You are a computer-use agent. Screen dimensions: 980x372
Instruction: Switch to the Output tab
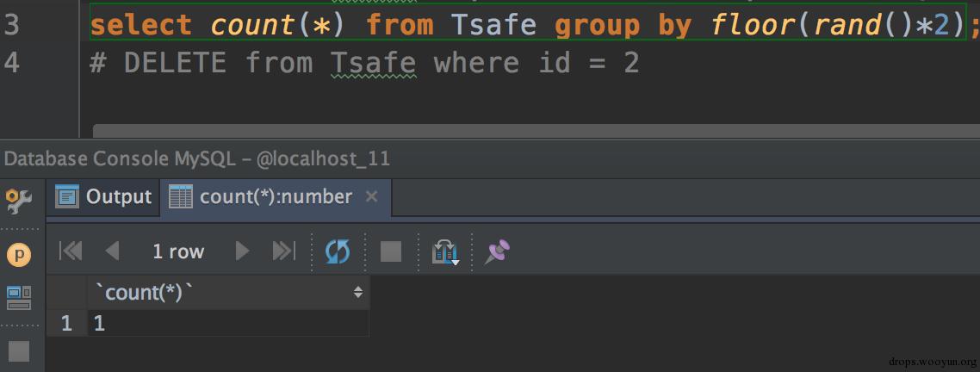pos(103,197)
